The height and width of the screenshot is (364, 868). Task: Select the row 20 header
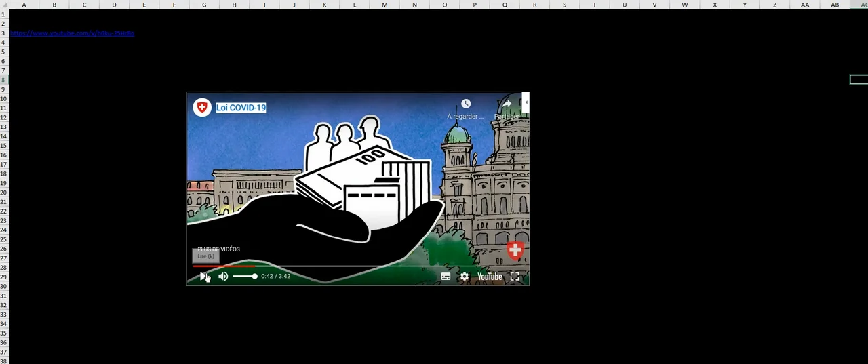pyautogui.click(x=3, y=193)
